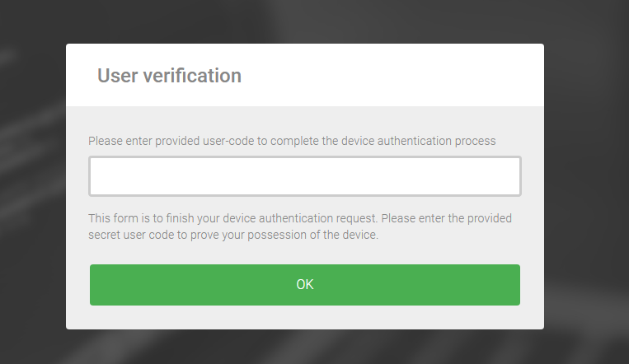This screenshot has width=629, height=364.
Task: Click the user-code input field
Action: tap(305, 176)
